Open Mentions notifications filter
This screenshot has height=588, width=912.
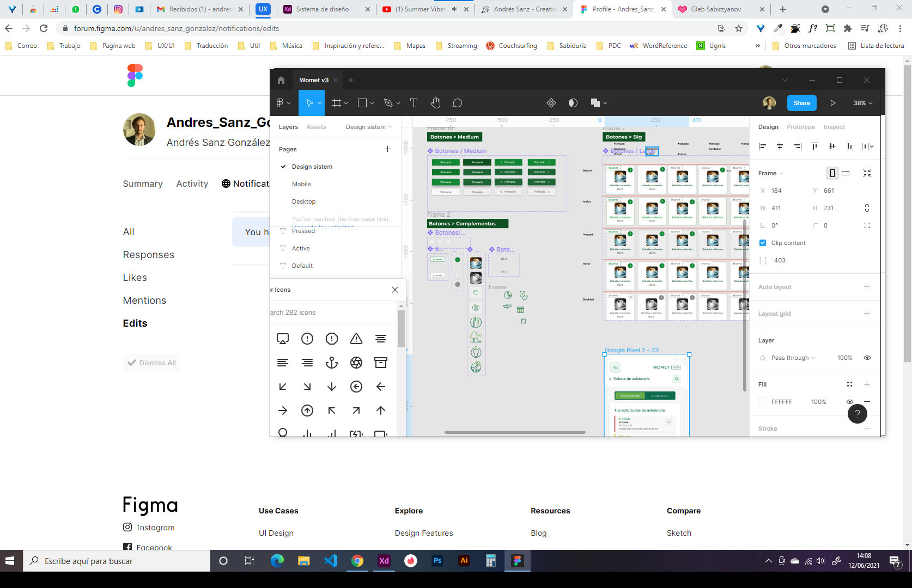click(x=144, y=301)
